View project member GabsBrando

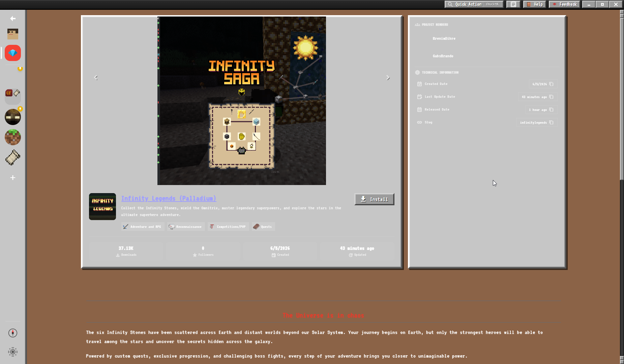coord(443,56)
